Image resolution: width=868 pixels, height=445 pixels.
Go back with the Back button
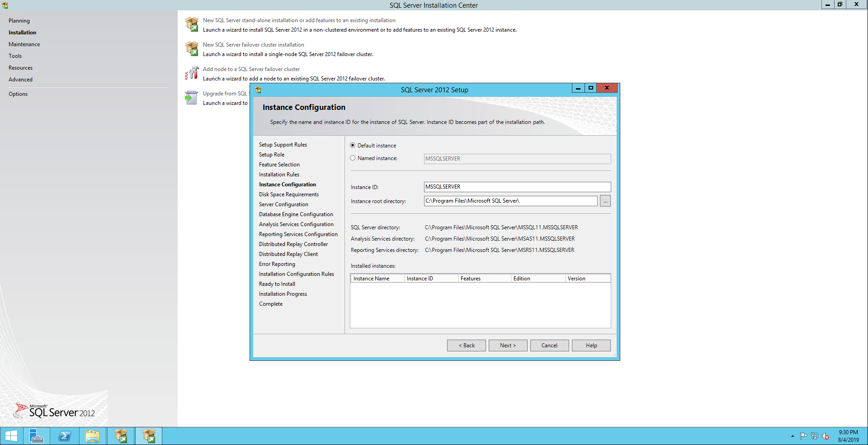[466, 346]
